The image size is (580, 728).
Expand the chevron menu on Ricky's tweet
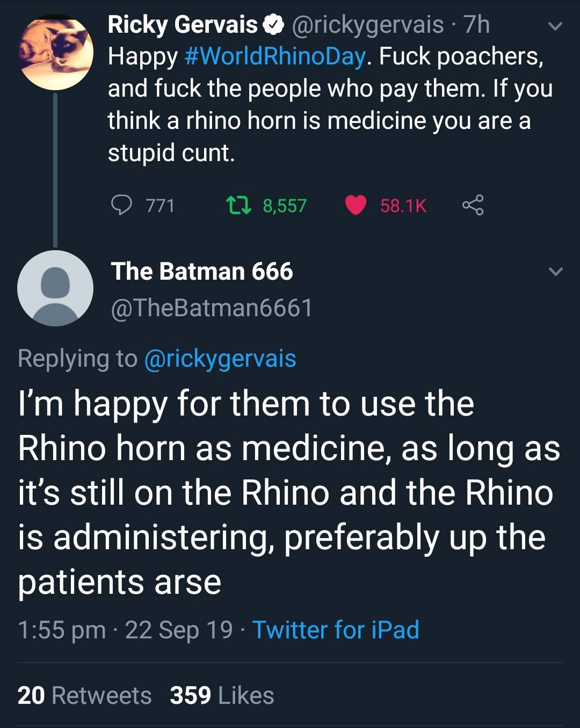click(555, 26)
